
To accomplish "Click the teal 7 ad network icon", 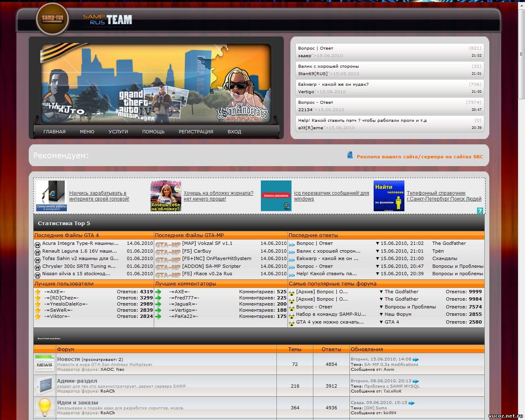I will tap(480, 211).
